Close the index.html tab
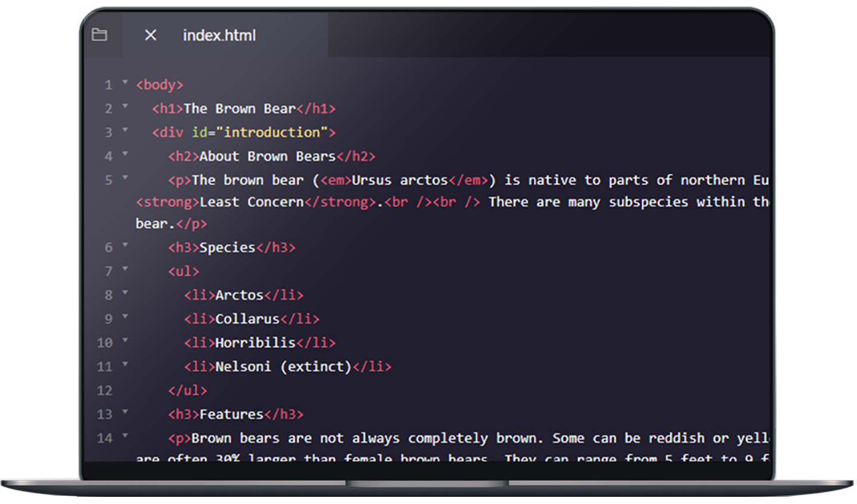 click(150, 35)
